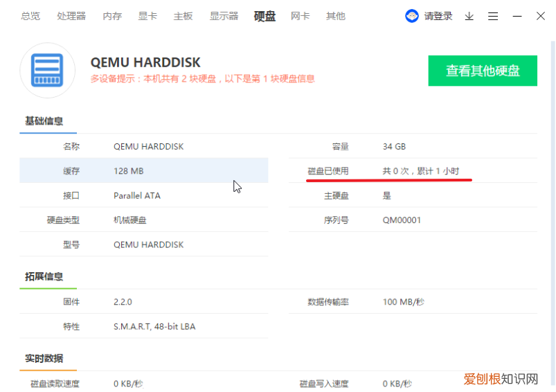The width and height of the screenshot is (556, 392).
Task: Click the 磁盘读取速度 value 0 KB/秒
Action: [x=128, y=384]
